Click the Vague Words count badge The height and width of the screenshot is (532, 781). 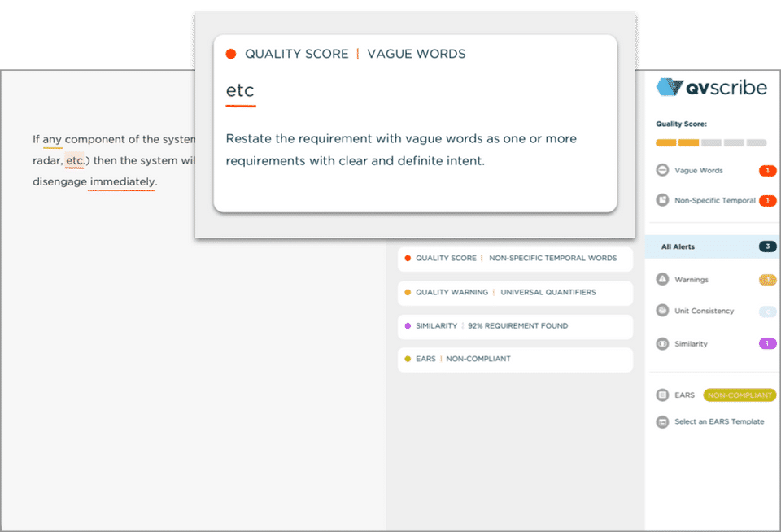coord(767,170)
